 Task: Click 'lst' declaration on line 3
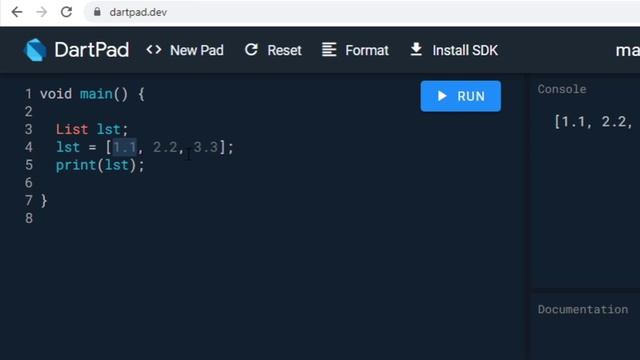109,129
